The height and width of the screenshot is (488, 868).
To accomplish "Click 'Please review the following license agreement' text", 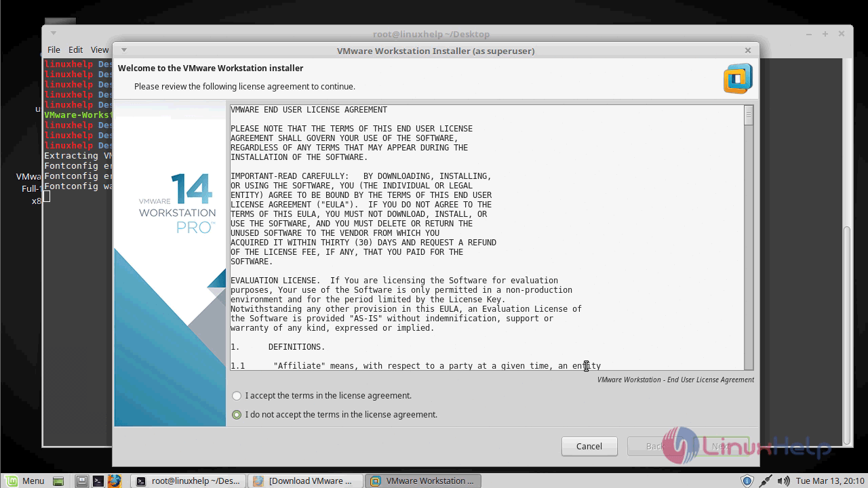I will click(x=244, y=86).
